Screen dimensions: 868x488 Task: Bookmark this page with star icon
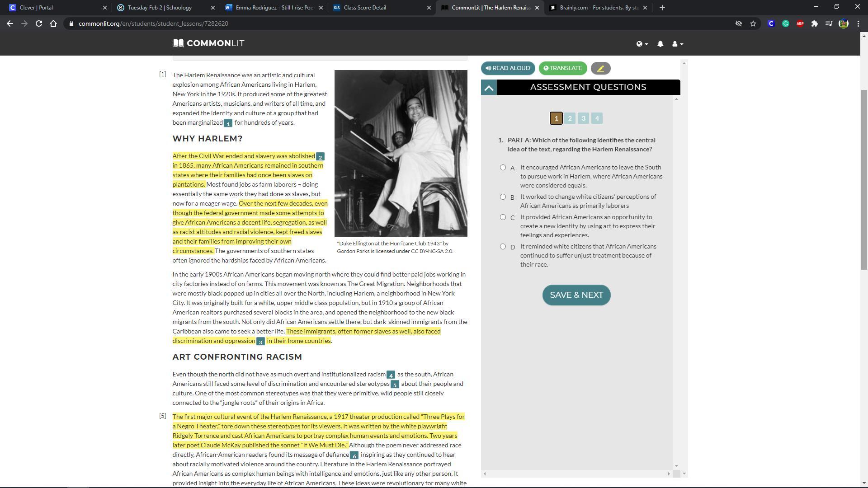coord(753,23)
